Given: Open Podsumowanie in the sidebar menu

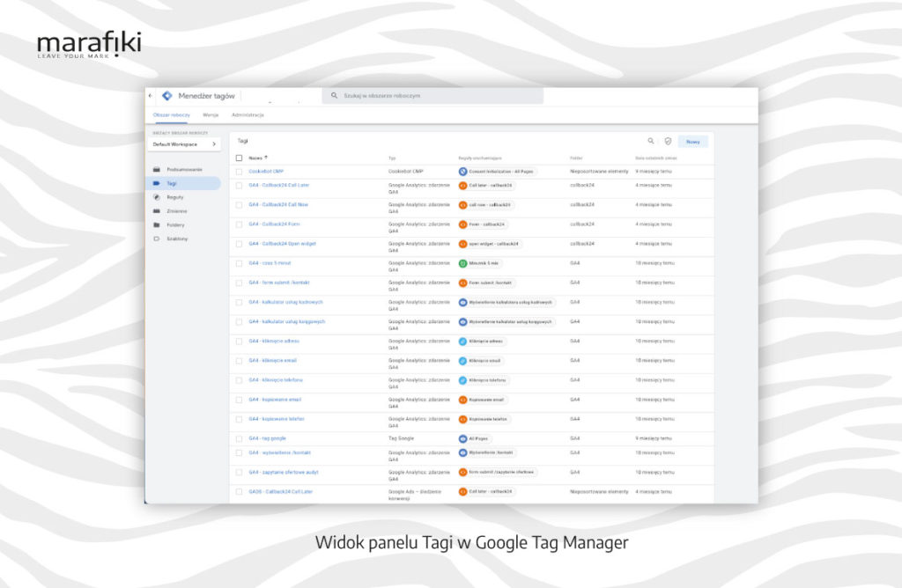Looking at the screenshot, I should 185,170.
